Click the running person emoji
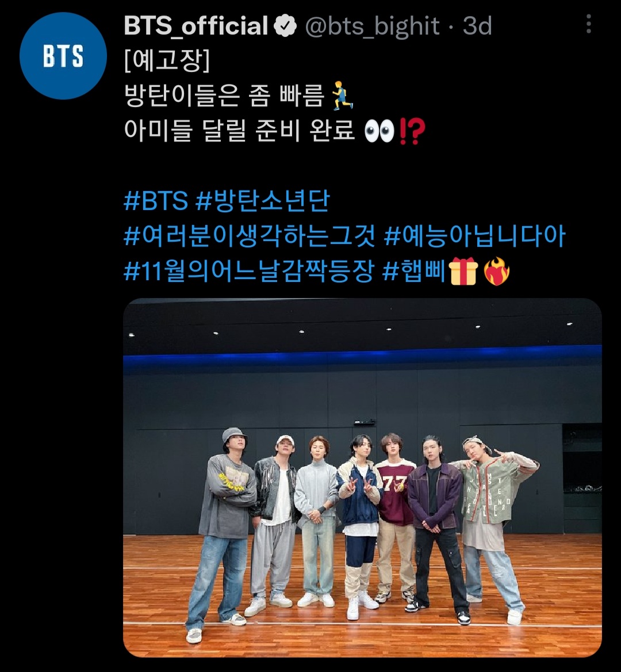Viewport: 621px width, 672px height. coord(343,94)
